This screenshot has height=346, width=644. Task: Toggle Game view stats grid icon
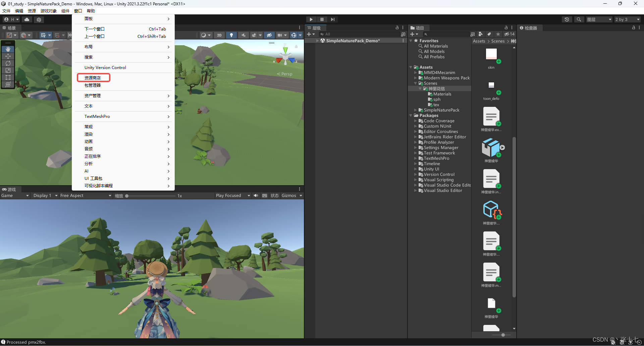point(265,196)
